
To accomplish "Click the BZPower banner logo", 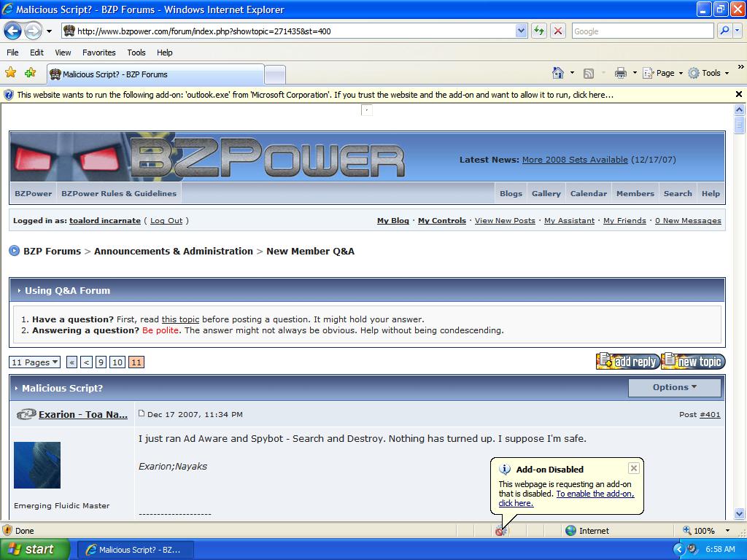I will tap(267, 157).
